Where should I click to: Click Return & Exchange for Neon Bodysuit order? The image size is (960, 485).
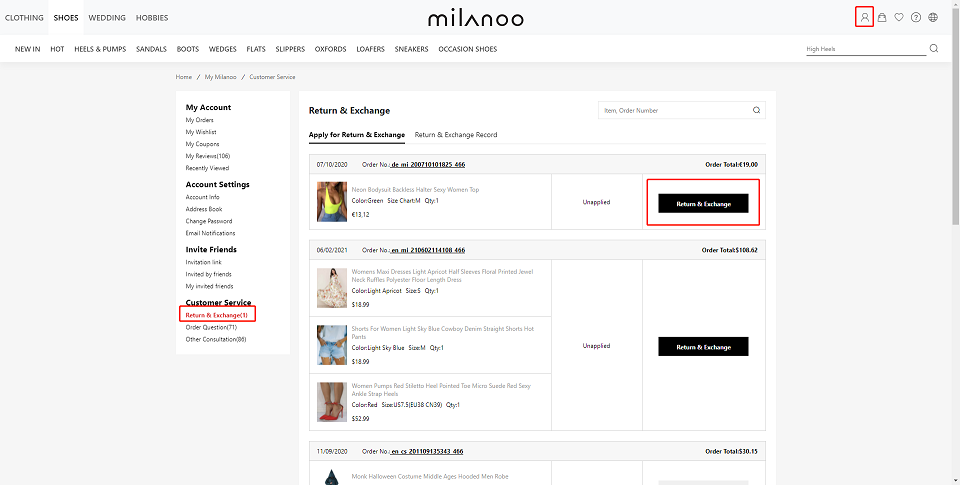point(703,203)
